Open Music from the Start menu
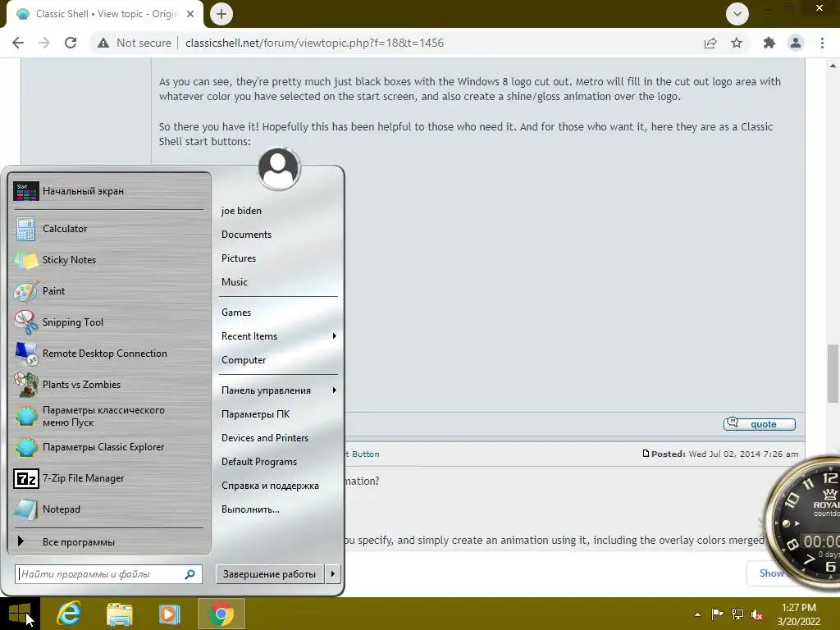Screen dimensions: 840x630 pyautogui.click(x=235, y=282)
